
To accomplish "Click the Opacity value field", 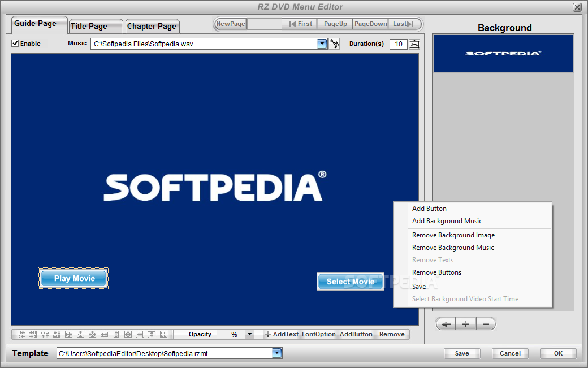I will [231, 334].
